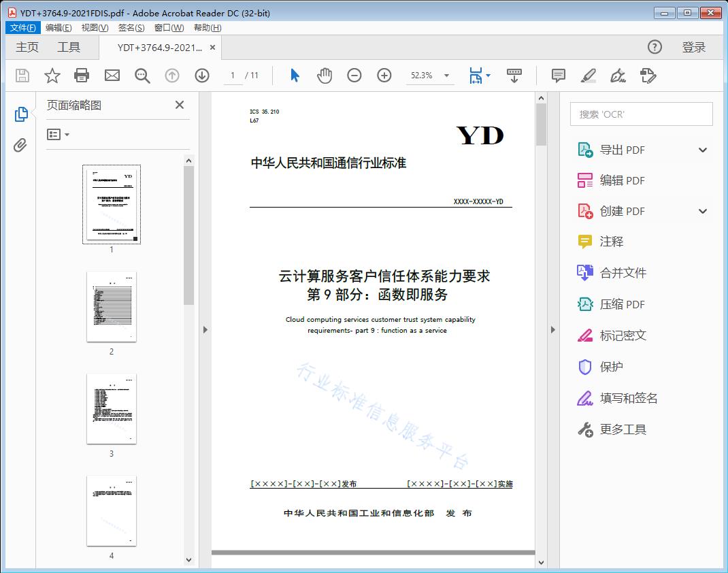
Task: Zoom out using the minus icon
Action: [x=354, y=76]
